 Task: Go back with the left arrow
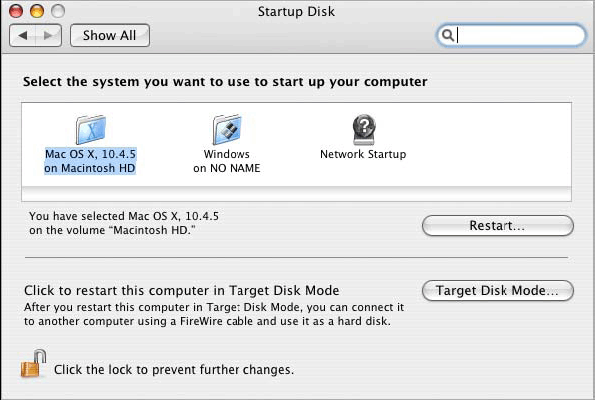pos(23,35)
